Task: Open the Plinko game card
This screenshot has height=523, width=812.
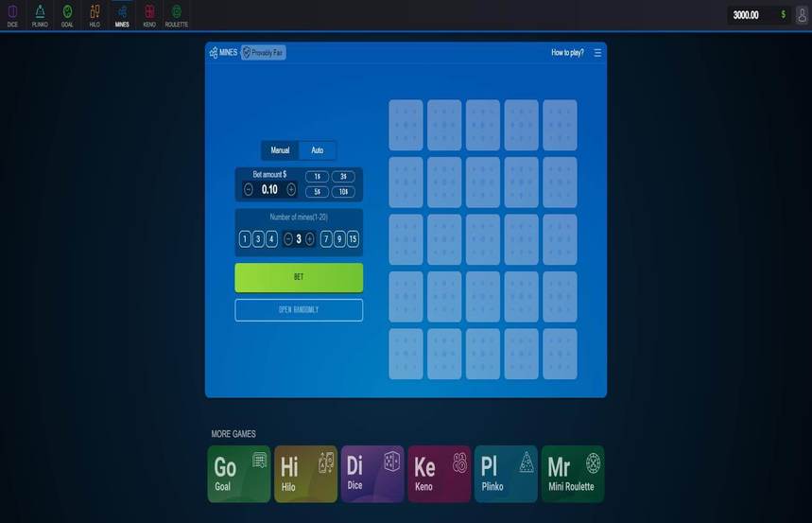Action: pos(506,474)
